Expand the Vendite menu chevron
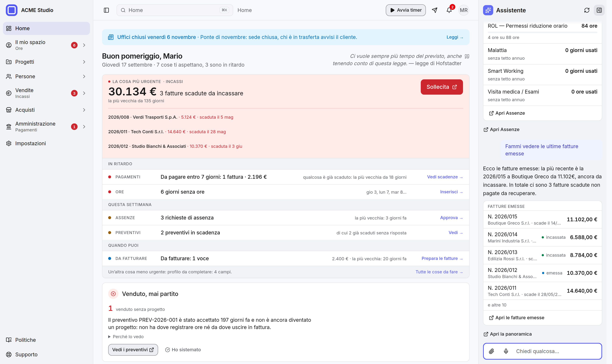Screen dimensions: 612x364 click(84, 93)
